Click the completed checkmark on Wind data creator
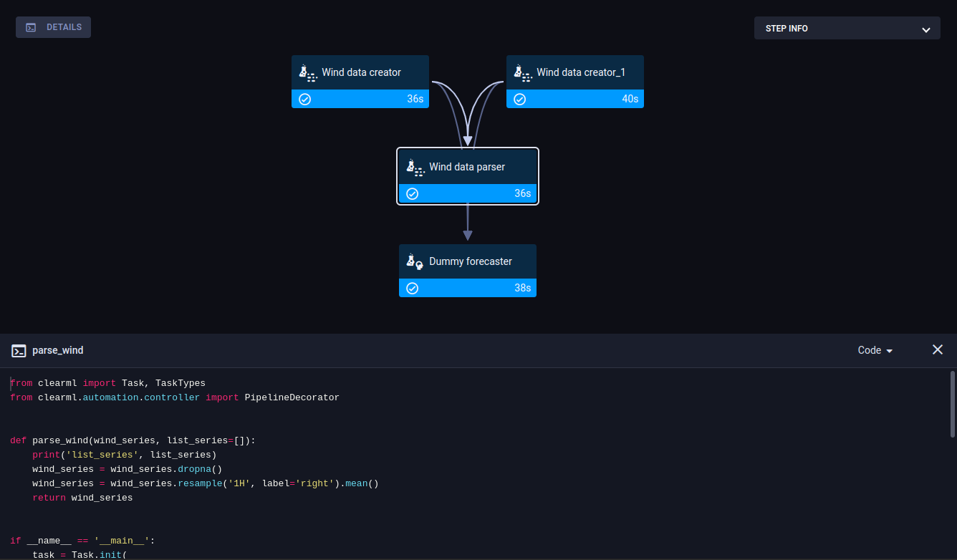The height and width of the screenshot is (560, 957). click(304, 99)
